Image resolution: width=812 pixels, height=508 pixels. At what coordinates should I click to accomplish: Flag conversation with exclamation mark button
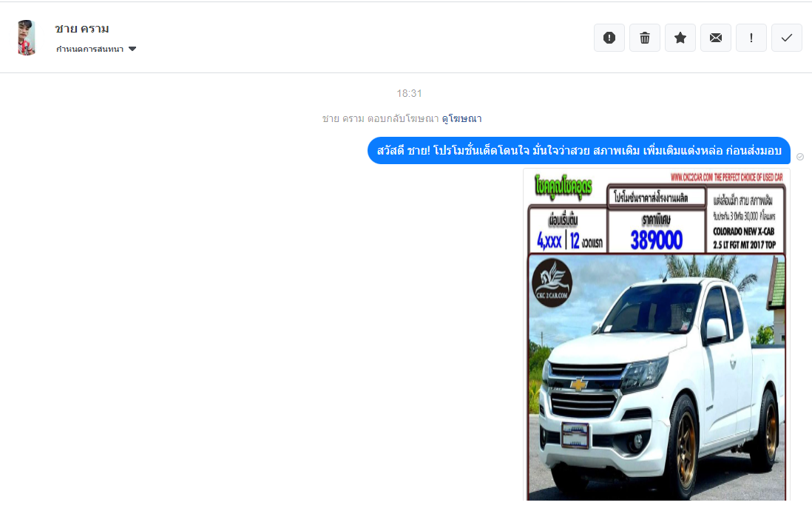(x=751, y=38)
